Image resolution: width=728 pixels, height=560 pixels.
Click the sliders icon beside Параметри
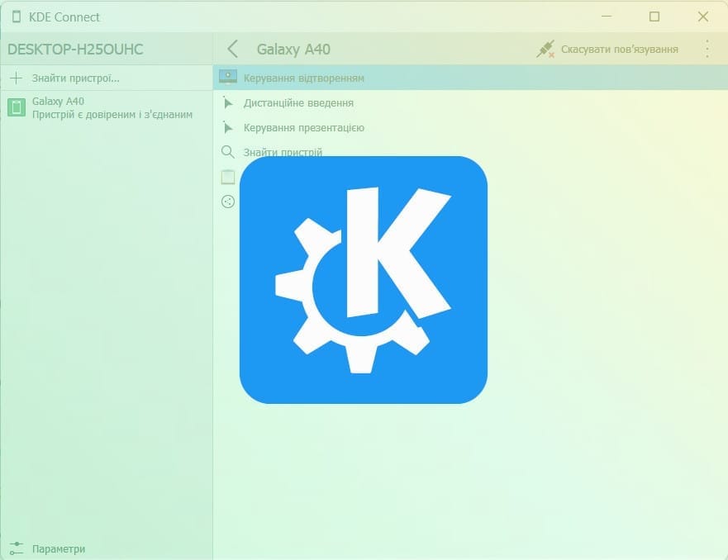click(16, 548)
